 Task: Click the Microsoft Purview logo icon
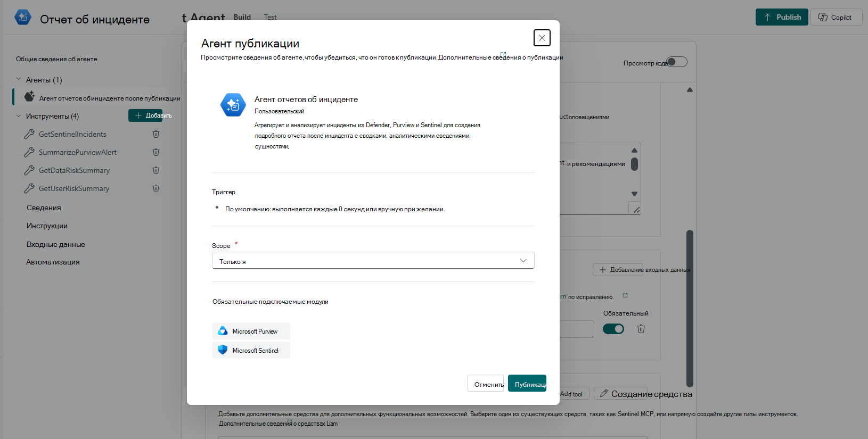(x=223, y=331)
